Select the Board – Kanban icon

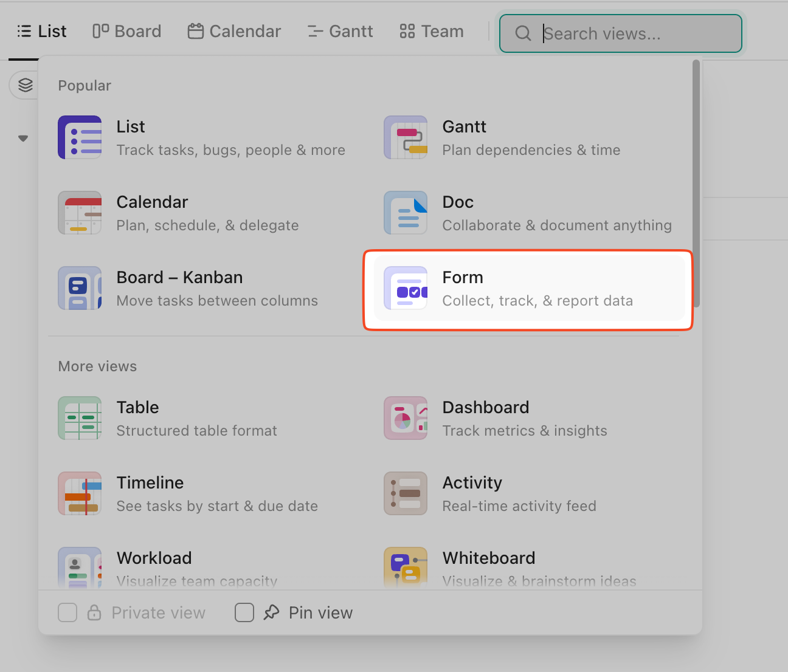click(80, 288)
